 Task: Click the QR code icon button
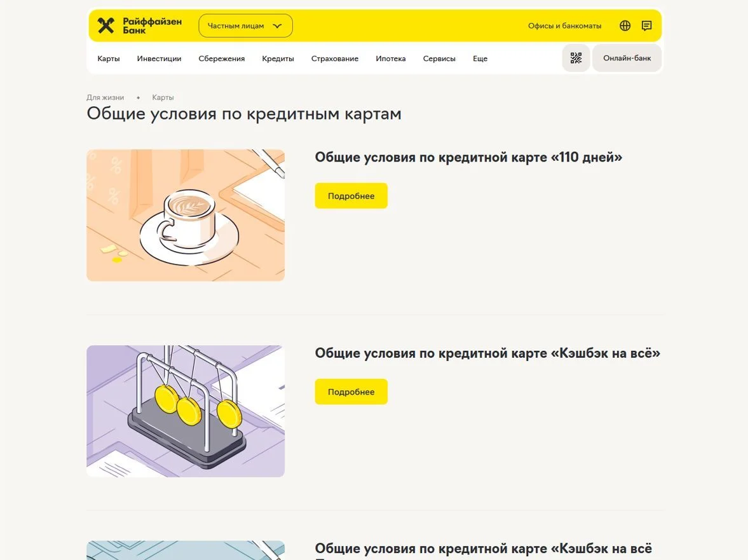coord(576,58)
